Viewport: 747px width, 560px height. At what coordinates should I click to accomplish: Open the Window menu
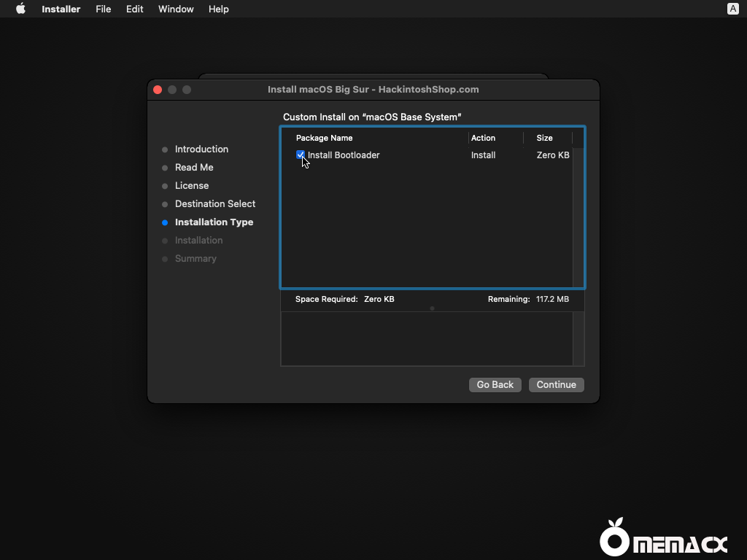[x=175, y=9]
